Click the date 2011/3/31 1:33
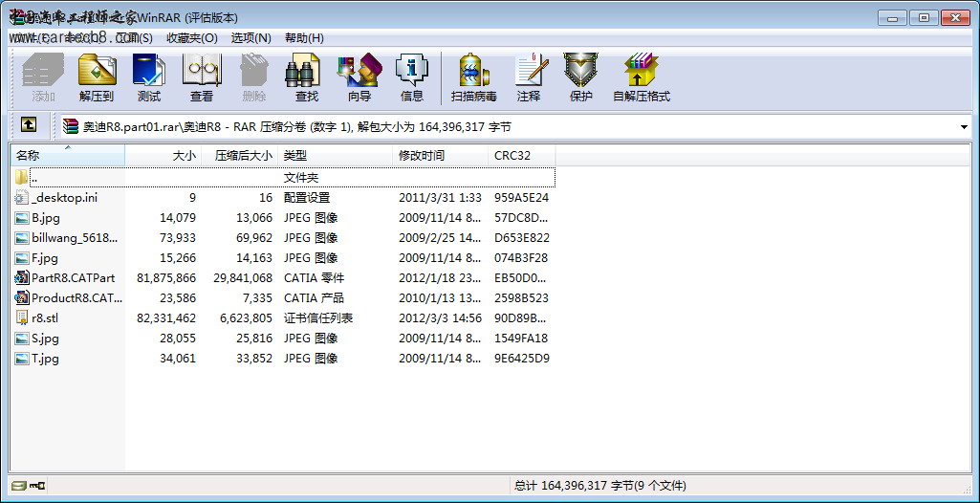The height and width of the screenshot is (503, 980). (440, 198)
